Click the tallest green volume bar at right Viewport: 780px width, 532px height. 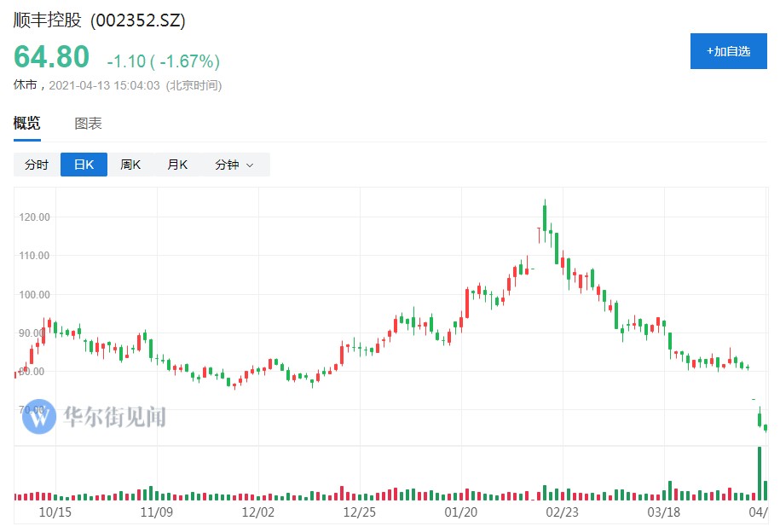[x=759, y=473]
